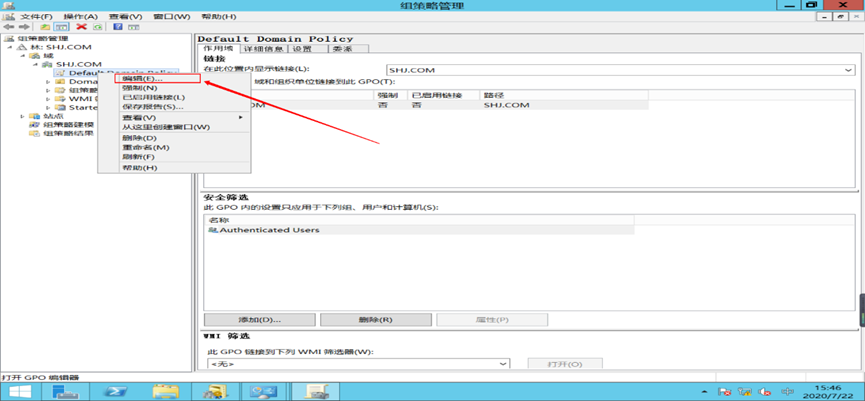Open the WMI filter <无> dropdown

tap(359, 364)
